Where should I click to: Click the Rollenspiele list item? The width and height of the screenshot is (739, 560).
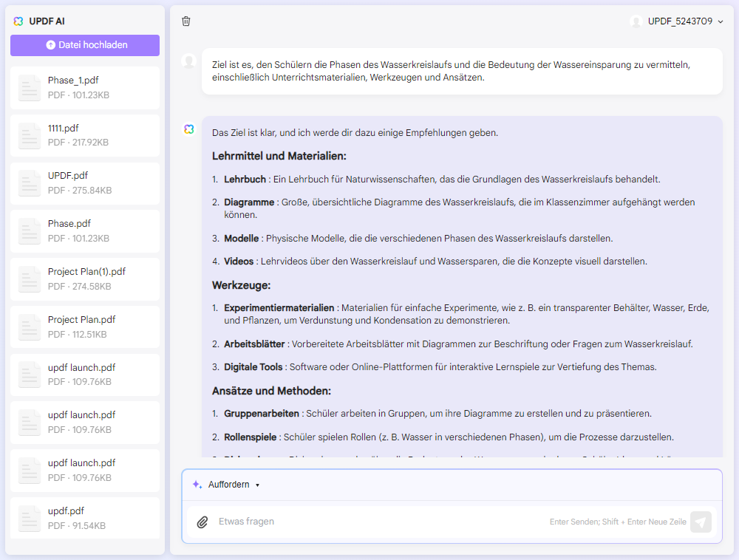point(443,437)
